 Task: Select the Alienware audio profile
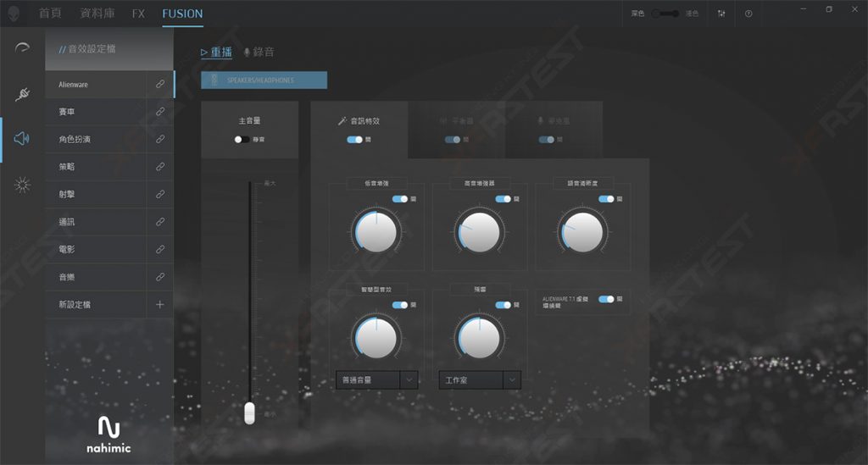click(95, 84)
